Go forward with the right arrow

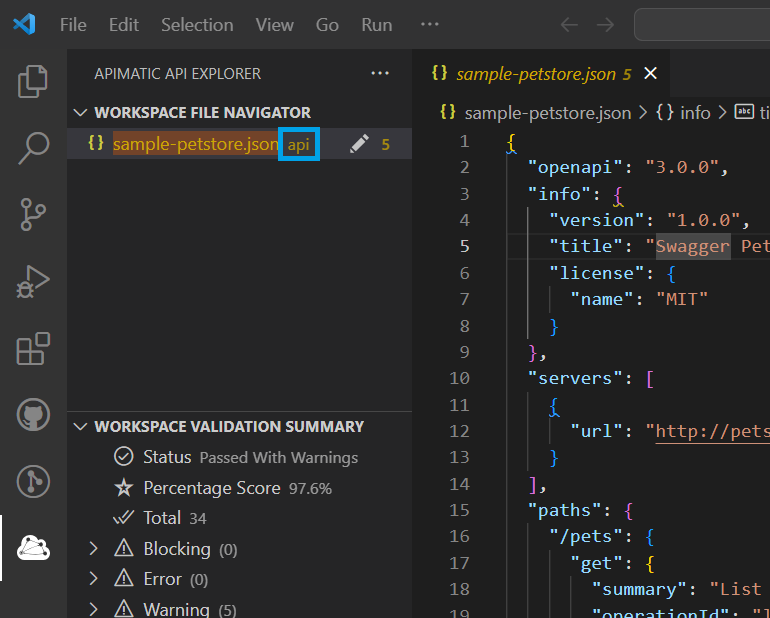pyautogui.click(x=605, y=25)
